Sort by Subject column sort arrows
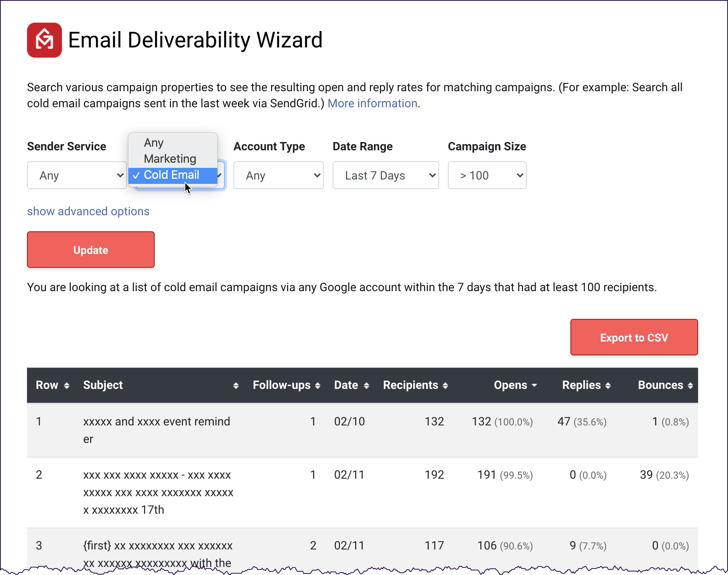The image size is (728, 575). [x=236, y=385]
